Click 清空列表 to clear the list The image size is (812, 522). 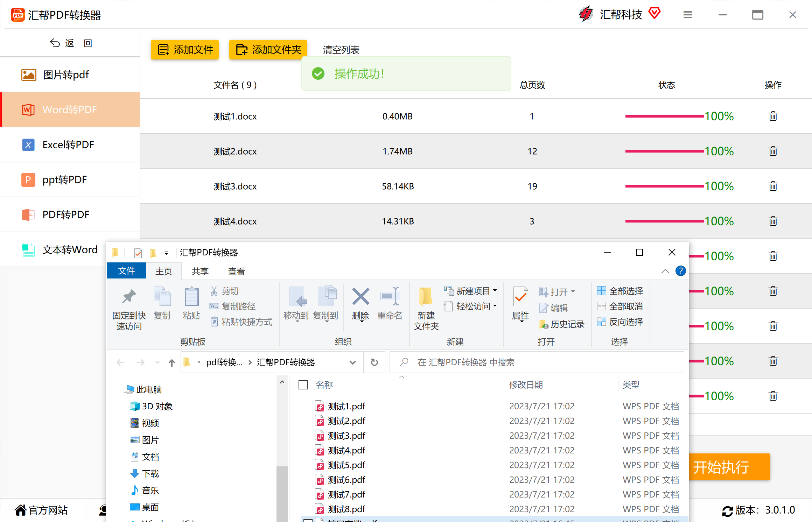click(x=341, y=50)
